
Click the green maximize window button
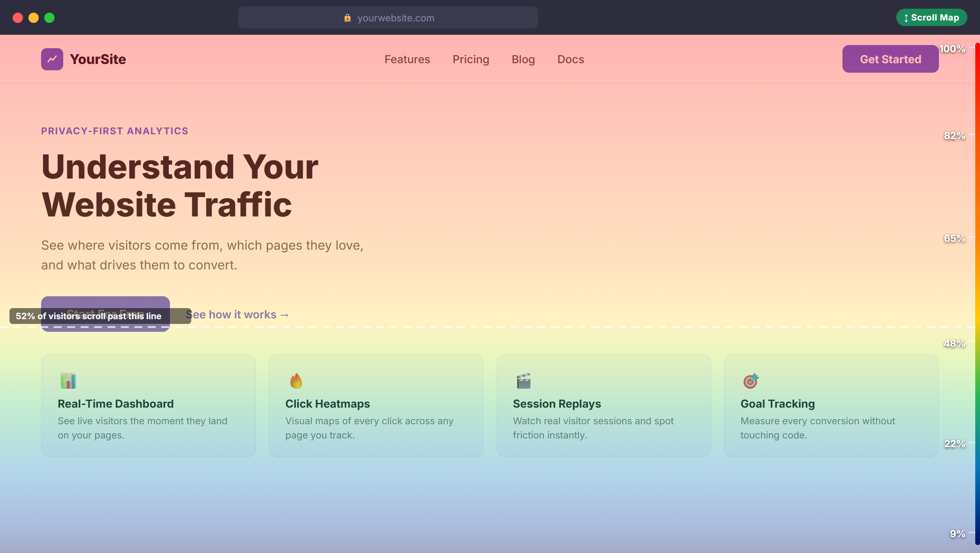click(x=49, y=18)
